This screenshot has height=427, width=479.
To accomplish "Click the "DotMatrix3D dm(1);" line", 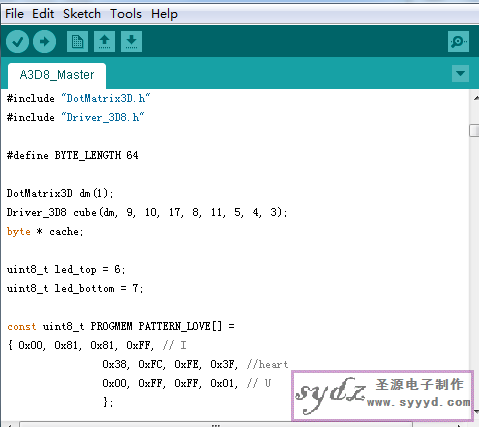I will (x=60, y=193).
